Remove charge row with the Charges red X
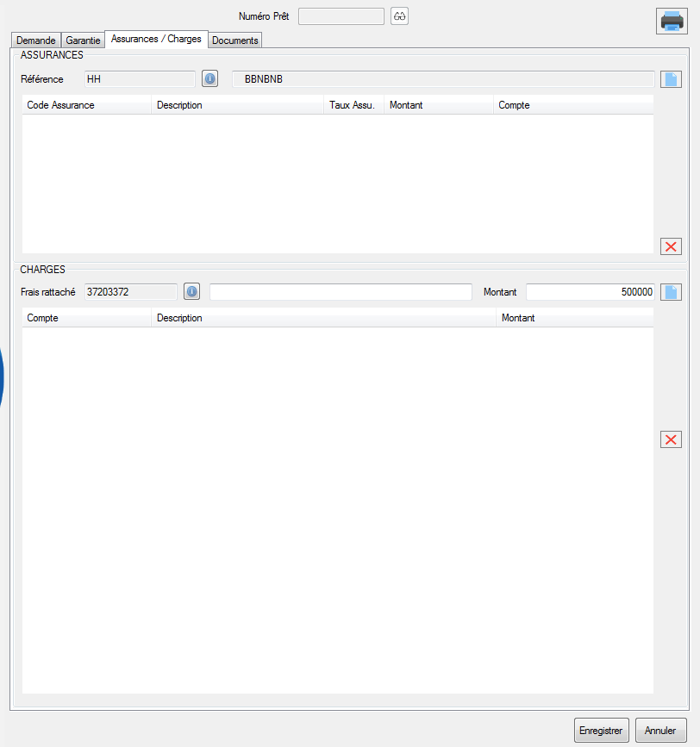The image size is (700, 747). click(671, 439)
